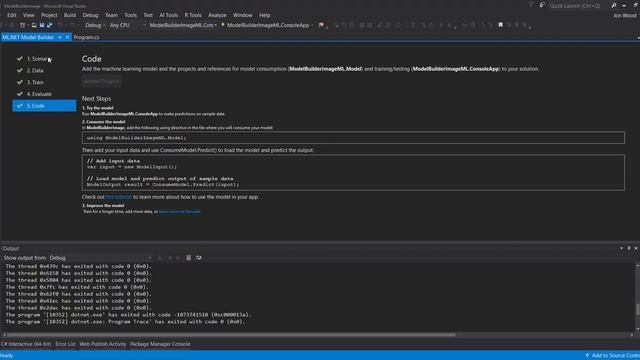640x360 pixels.
Task: Open Output panel window position dropdown
Action: pos(621,248)
